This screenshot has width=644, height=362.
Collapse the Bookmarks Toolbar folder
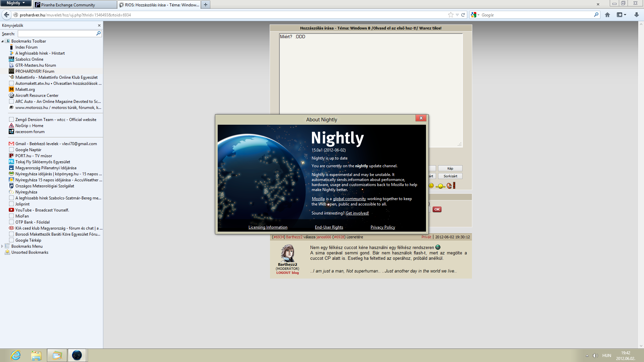tap(2, 41)
